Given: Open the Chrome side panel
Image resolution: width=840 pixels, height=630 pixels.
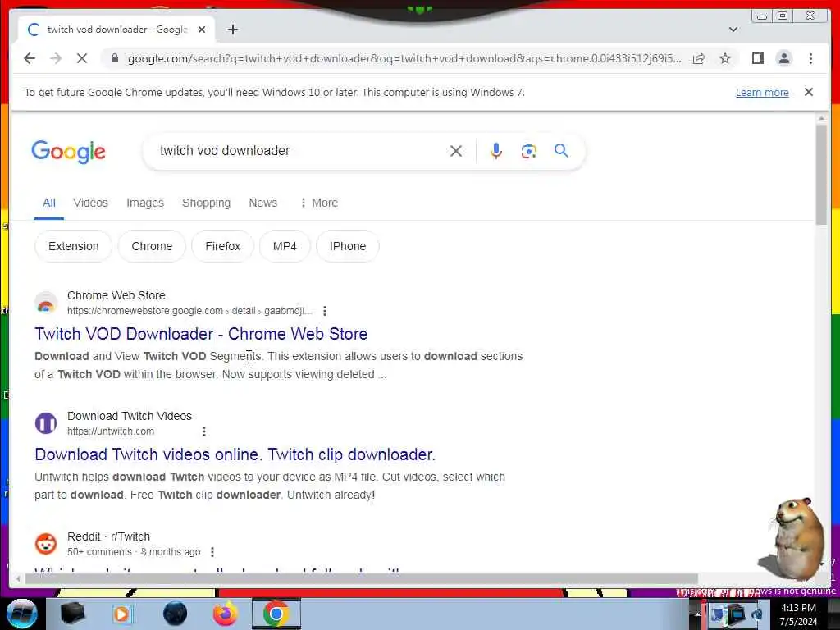Looking at the screenshot, I should tap(757, 58).
